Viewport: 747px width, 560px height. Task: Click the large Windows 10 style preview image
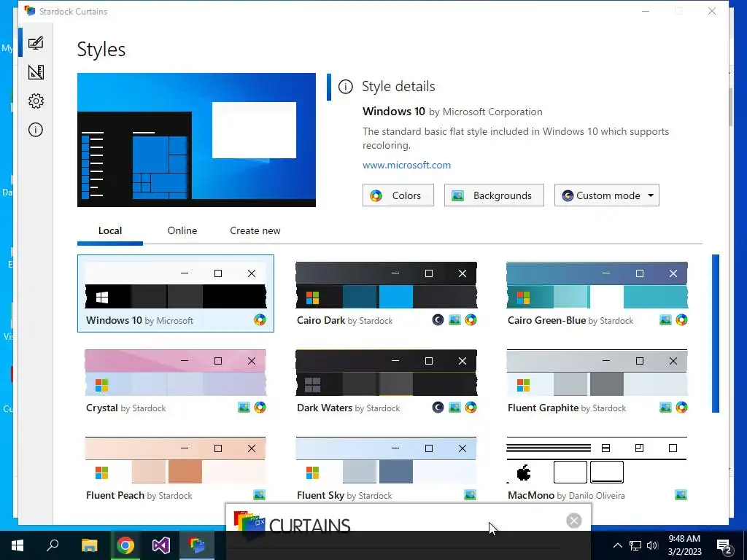click(x=196, y=139)
